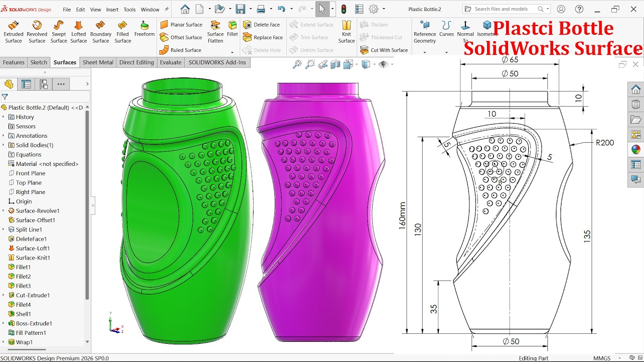Image resolution: width=644 pixels, height=362 pixels.
Task: Click the user account icon
Action: (x=561, y=9)
